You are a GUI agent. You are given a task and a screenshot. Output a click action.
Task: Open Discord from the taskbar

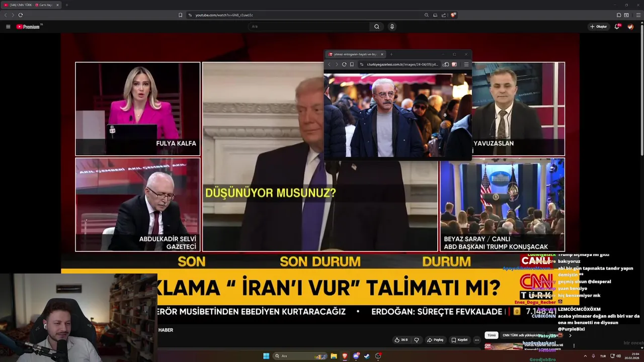[356, 356]
